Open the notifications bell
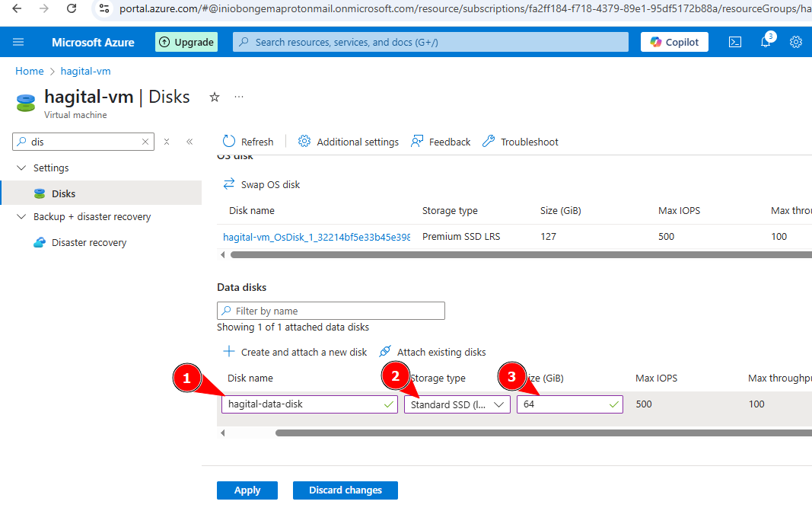 point(766,42)
